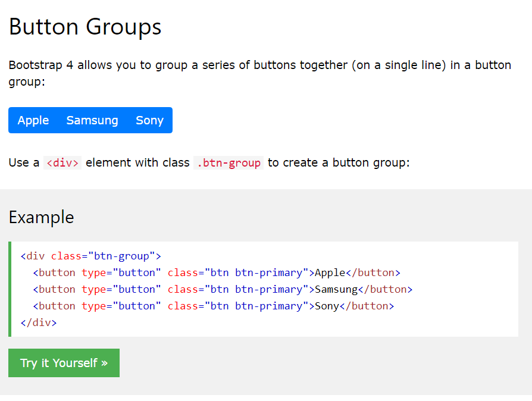Click the inline <div> code snippet

pos(62,163)
